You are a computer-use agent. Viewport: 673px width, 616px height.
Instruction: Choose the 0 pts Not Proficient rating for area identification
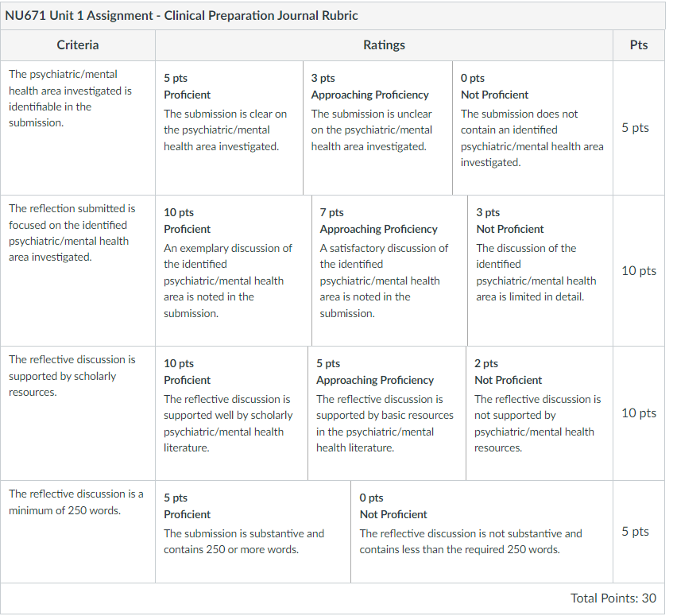532,128
